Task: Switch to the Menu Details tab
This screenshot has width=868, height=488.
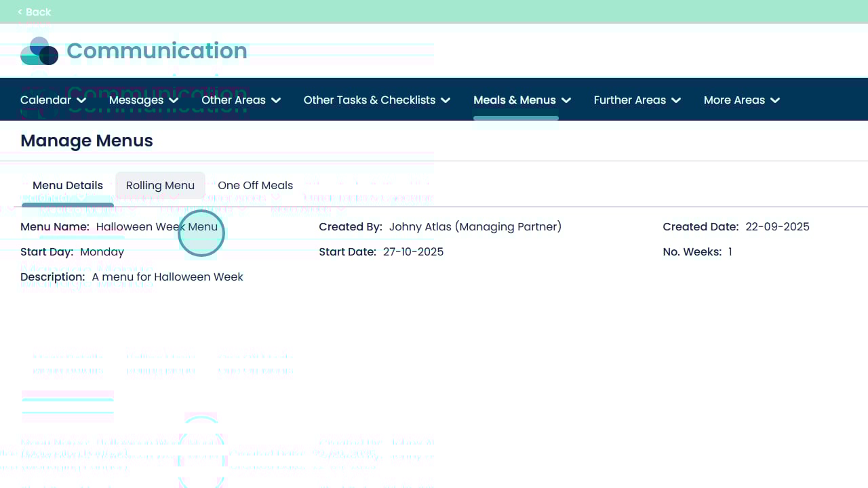Action: coord(68,186)
